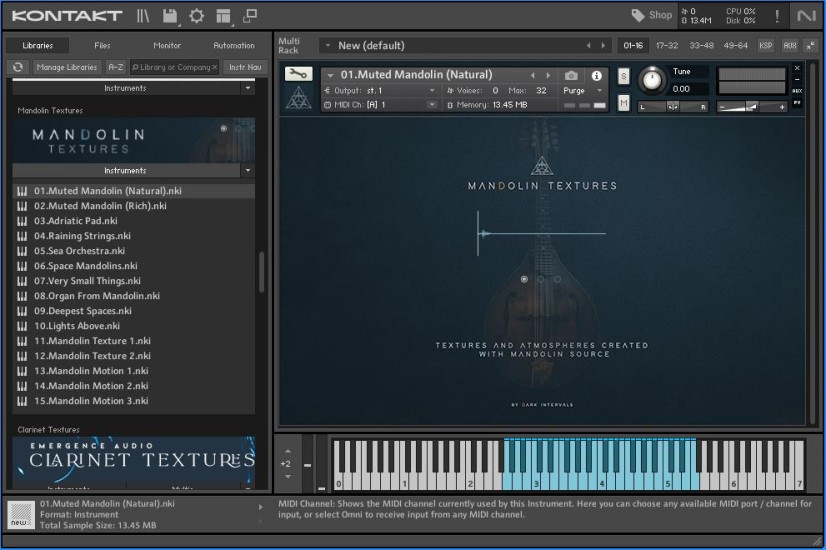This screenshot has height=550, width=826.
Task: Click the Manage Libraries button
Action: pyautogui.click(x=67, y=67)
